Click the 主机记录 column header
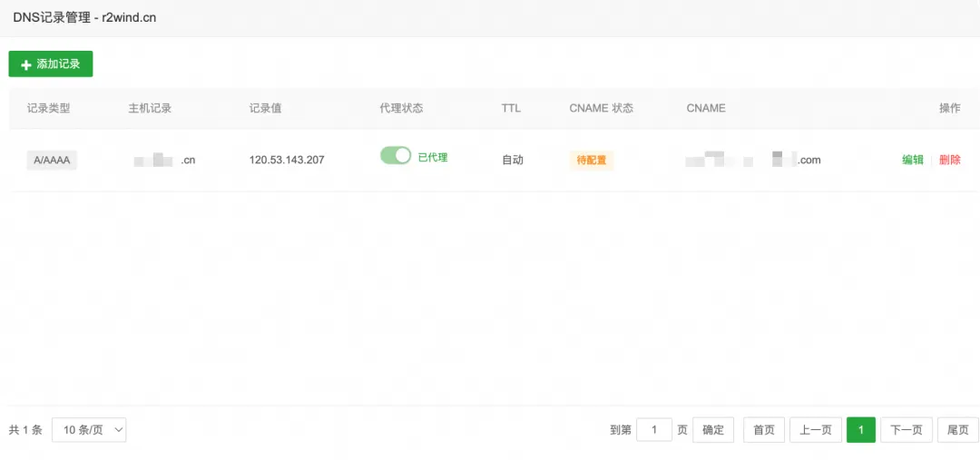Screen dimensions: 980x460 tap(150, 108)
